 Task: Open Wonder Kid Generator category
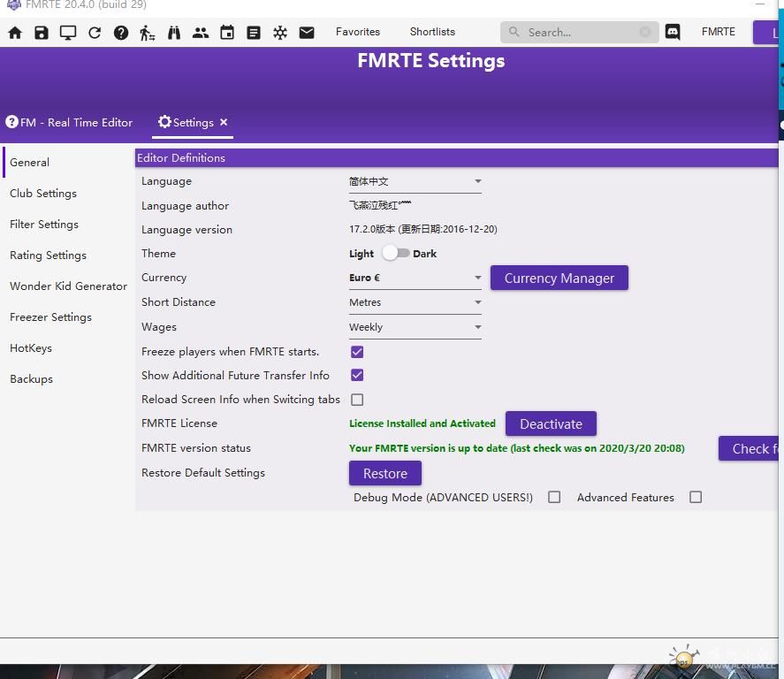click(68, 286)
